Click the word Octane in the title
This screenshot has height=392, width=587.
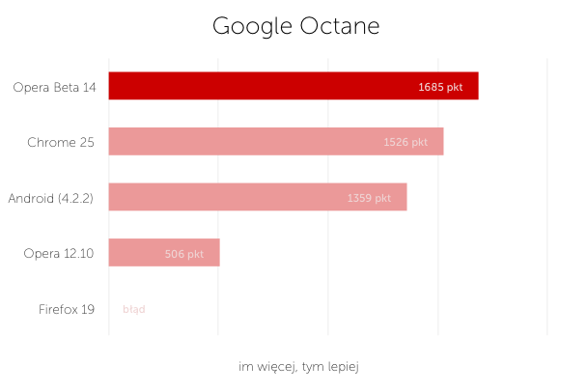click(x=340, y=26)
